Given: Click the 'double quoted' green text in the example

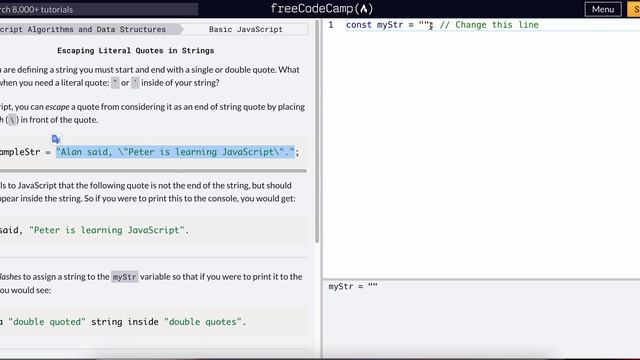Looking at the screenshot, I should point(47,322).
